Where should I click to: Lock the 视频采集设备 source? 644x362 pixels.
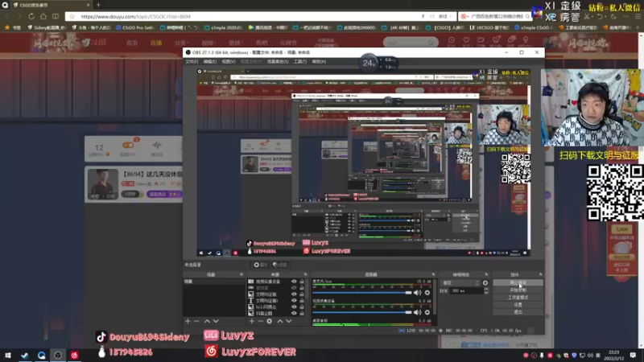coord(302,282)
